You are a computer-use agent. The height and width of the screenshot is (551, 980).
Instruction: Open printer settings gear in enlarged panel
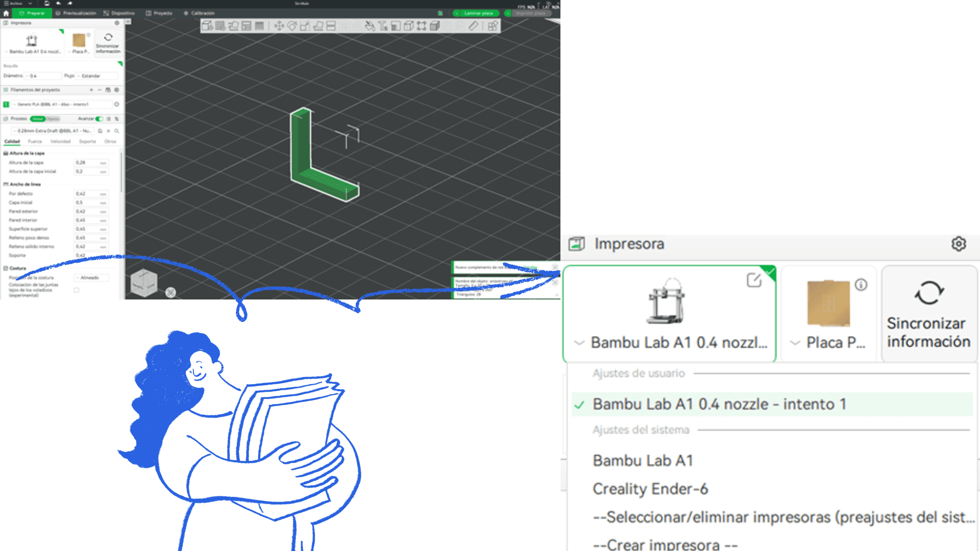pyautogui.click(x=959, y=244)
